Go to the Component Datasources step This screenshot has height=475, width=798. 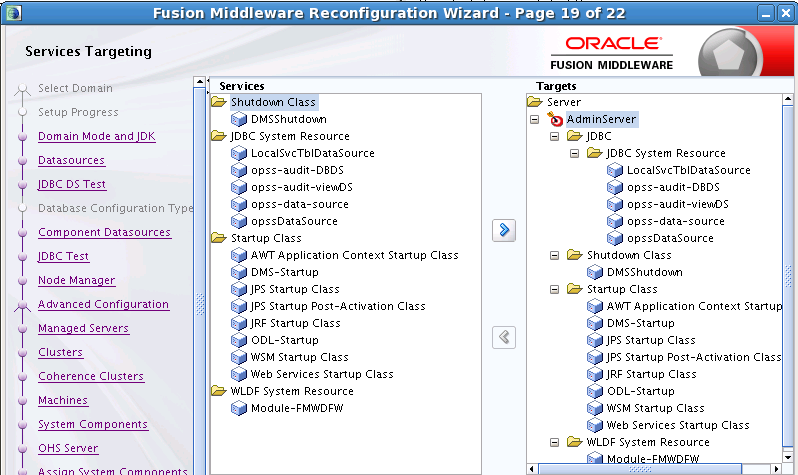pyautogui.click(x=104, y=232)
